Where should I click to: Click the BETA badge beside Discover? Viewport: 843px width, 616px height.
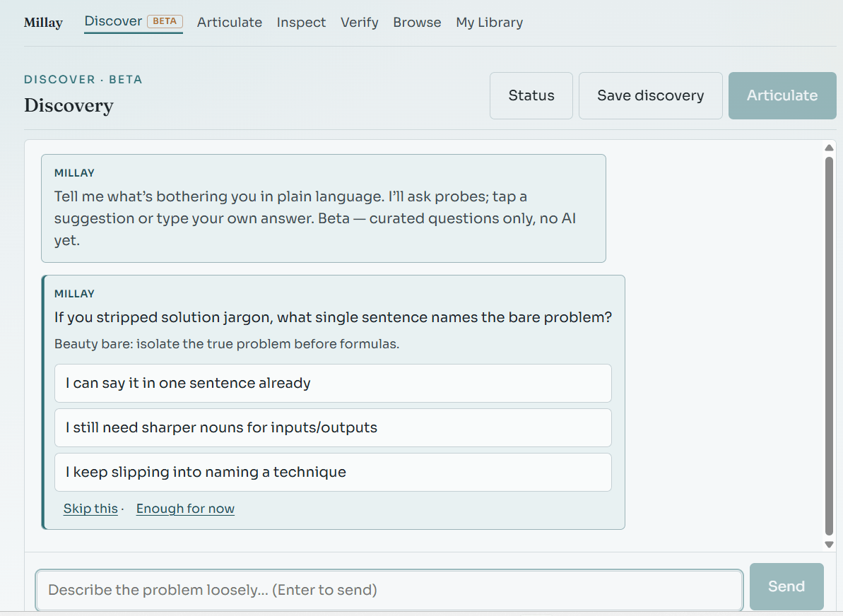click(x=165, y=21)
